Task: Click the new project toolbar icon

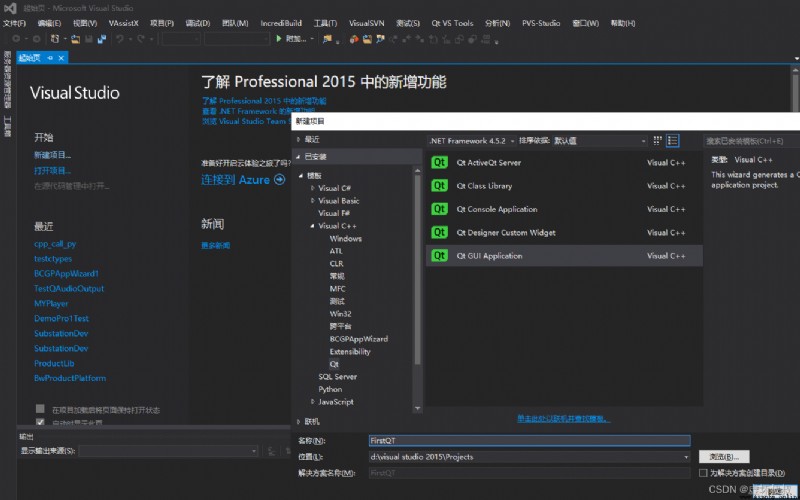Action: [55, 39]
